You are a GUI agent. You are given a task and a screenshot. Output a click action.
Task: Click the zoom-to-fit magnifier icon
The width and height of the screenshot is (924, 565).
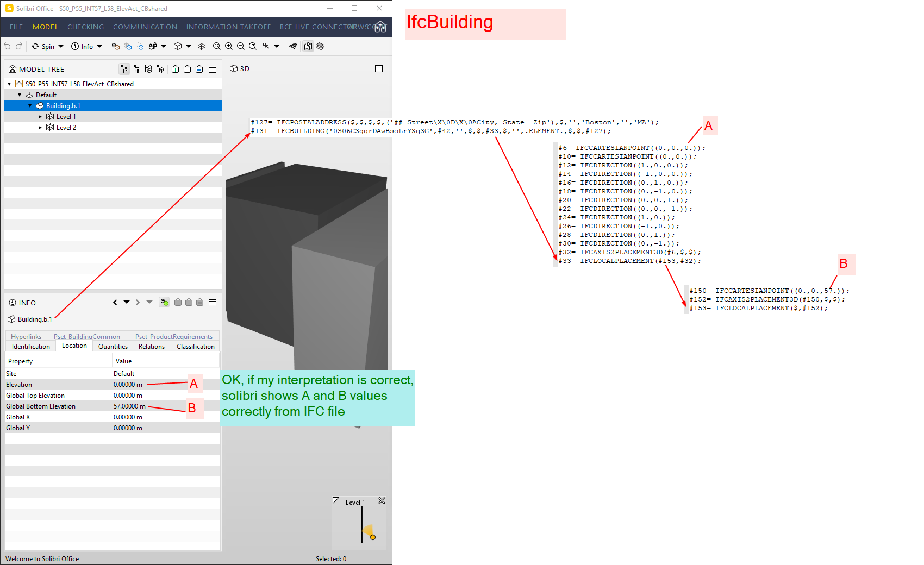click(217, 47)
